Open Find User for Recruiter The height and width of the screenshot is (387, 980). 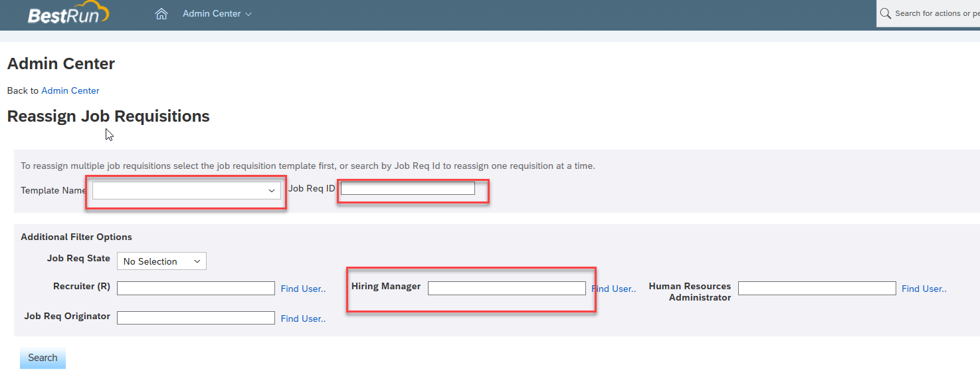[303, 289]
